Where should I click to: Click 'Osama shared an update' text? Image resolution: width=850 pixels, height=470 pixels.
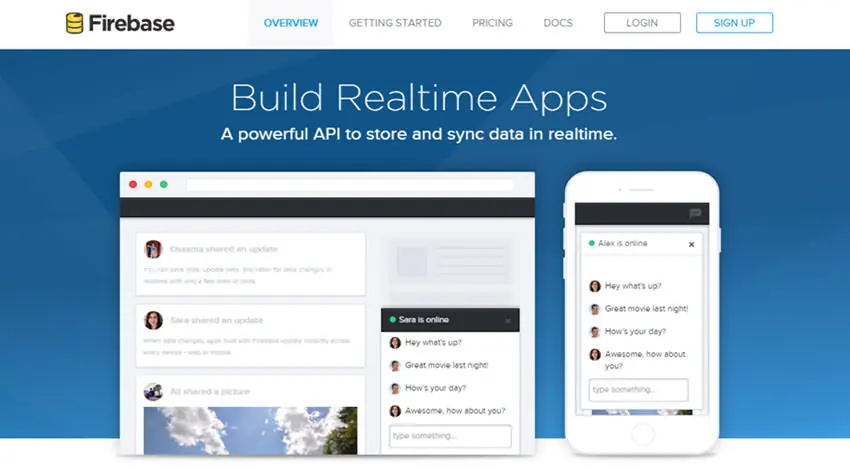click(x=224, y=249)
